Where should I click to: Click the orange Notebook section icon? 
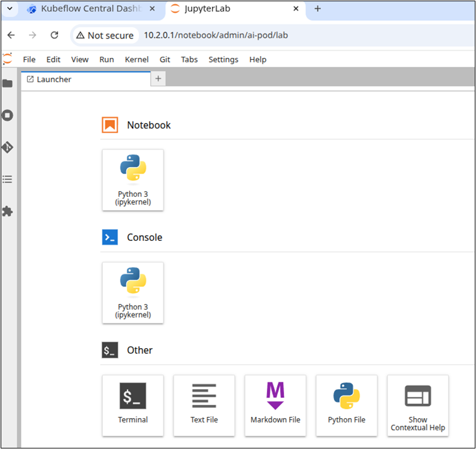pos(110,125)
